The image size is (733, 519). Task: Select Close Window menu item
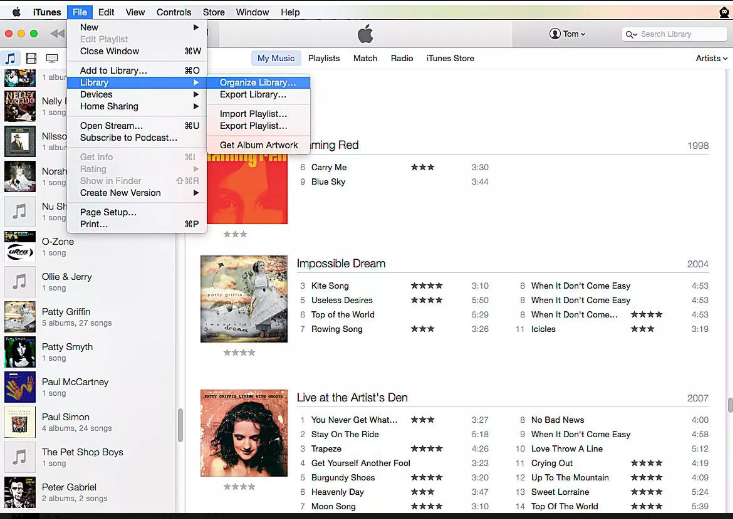(x=139, y=51)
